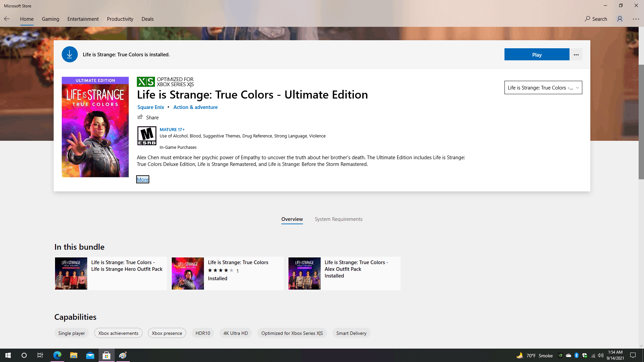Open the Action & adventure category link

[195, 107]
